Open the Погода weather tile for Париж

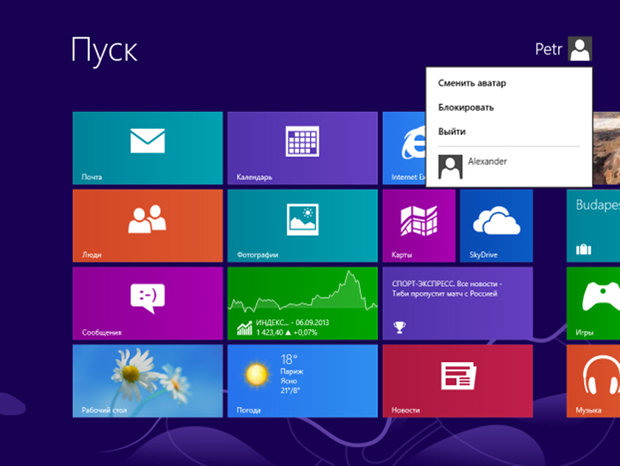pyautogui.click(x=302, y=381)
